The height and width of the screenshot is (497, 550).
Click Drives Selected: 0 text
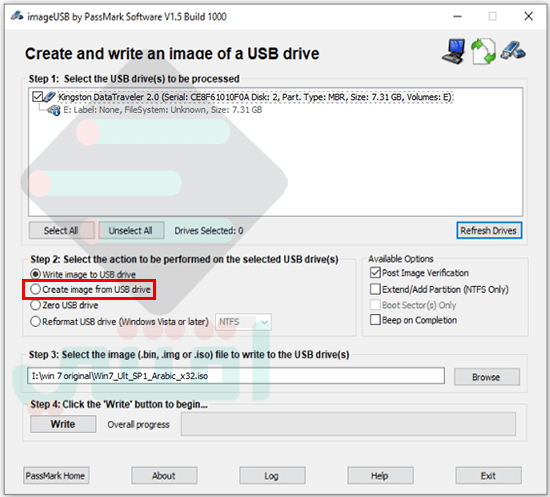pos(209,230)
